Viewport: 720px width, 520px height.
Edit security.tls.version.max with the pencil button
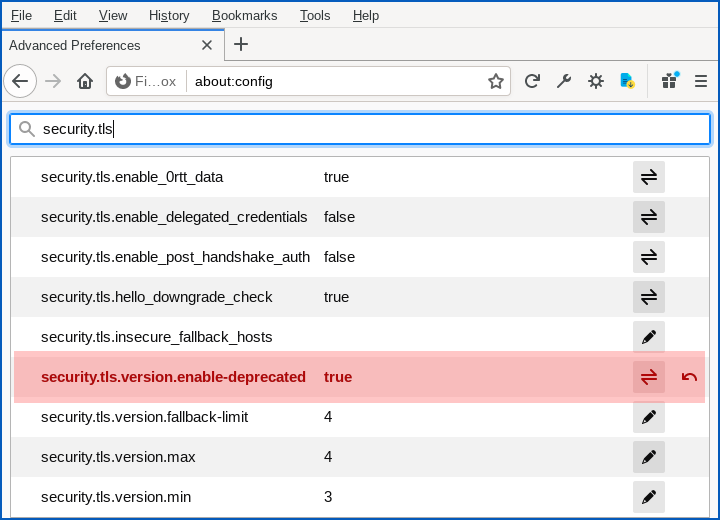coord(648,457)
